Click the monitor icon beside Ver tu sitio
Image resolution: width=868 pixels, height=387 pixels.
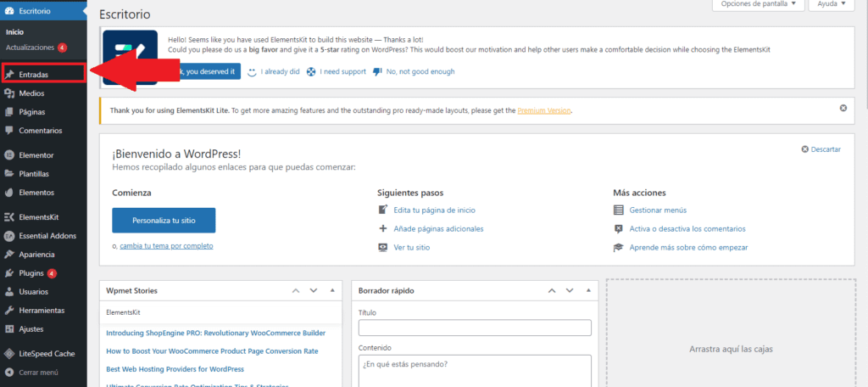pyautogui.click(x=382, y=247)
